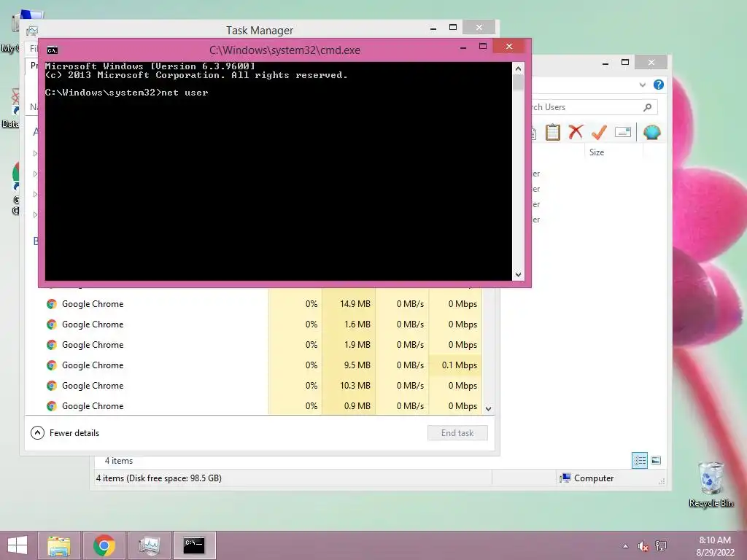Open File Explorer from the taskbar
Image resolution: width=747 pixels, height=560 pixels.
pos(59,545)
